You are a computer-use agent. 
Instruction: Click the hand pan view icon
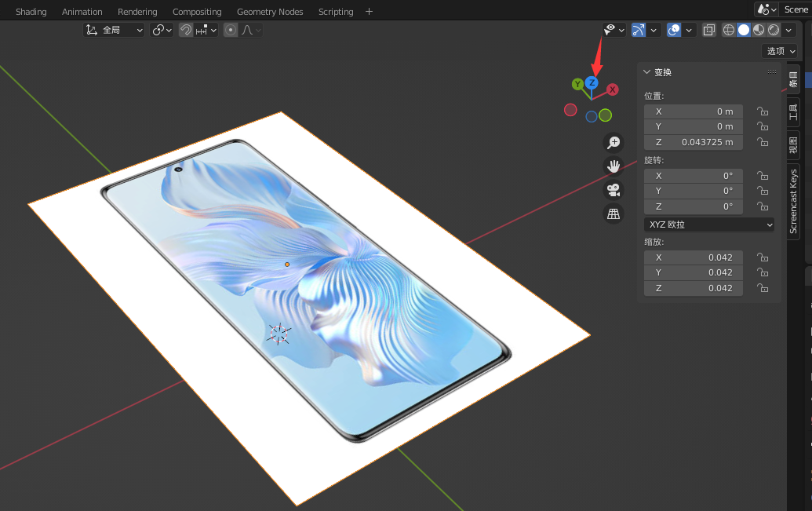click(614, 166)
